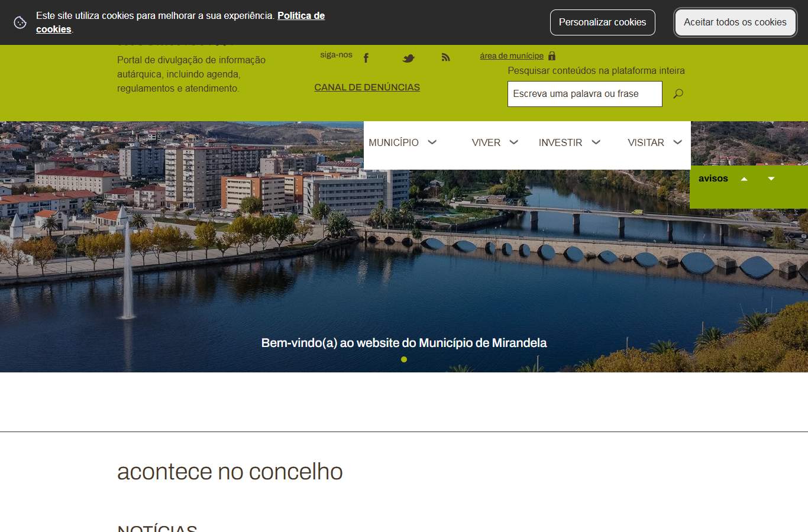The height and width of the screenshot is (532, 808).
Task: Follow the CANAL DE DENÚNCIAS link
Action: (367, 87)
